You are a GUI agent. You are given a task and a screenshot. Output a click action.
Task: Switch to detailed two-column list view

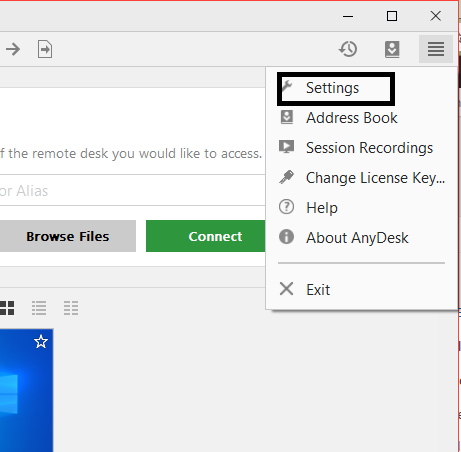coord(71,308)
